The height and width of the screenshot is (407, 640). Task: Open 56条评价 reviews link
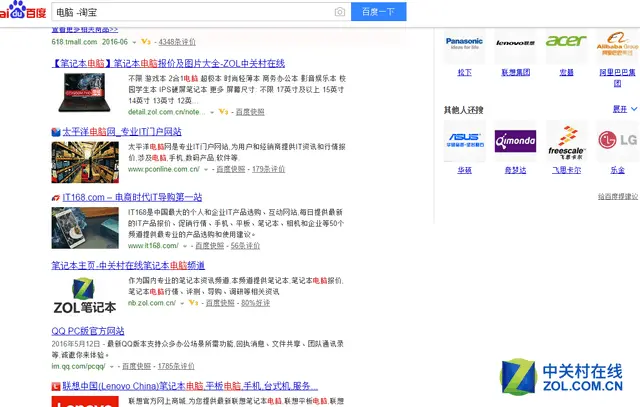245,246
